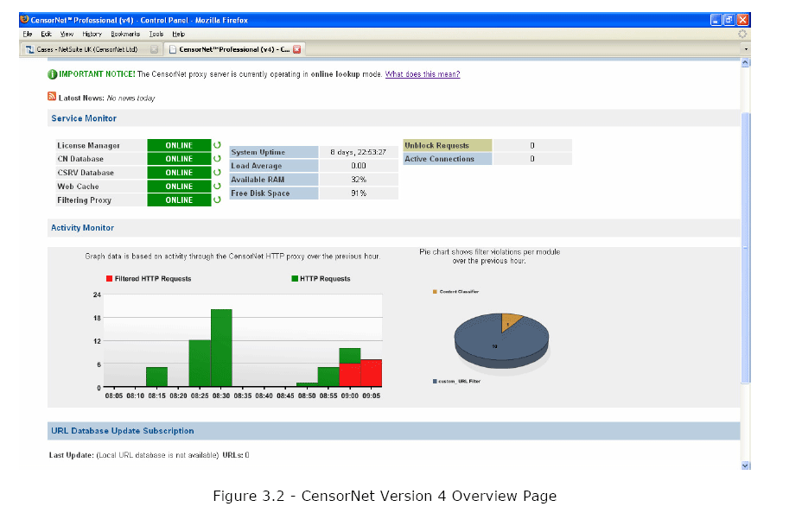Click the 09:00 time label on the graph axis
The height and width of the screenshot is (532, 802).
(x=350, y=396)
